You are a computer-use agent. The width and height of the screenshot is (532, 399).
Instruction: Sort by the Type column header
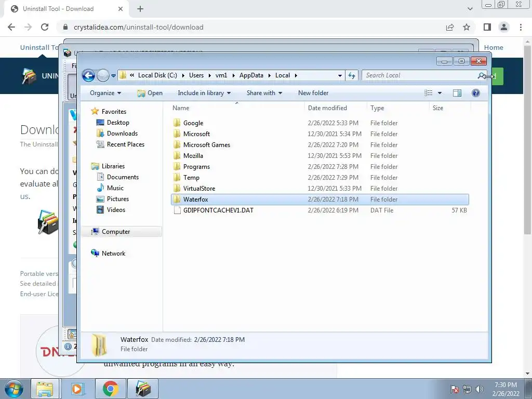(377, 108)
